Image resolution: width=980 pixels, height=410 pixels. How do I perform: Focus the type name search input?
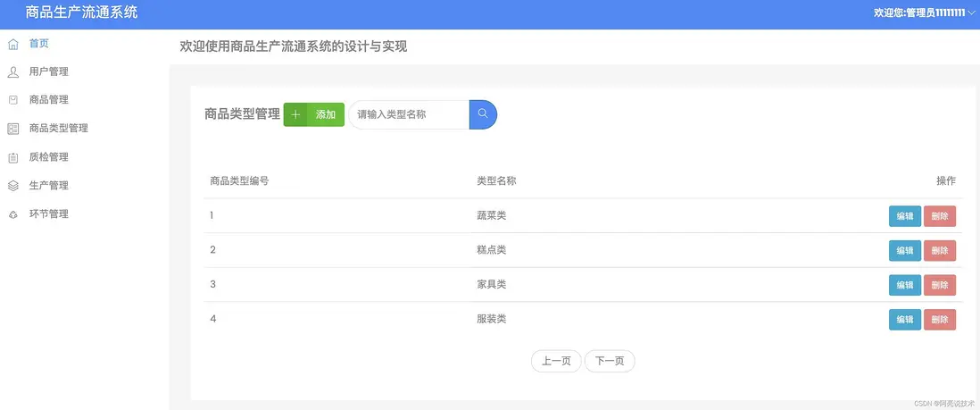tap(409, 114)
